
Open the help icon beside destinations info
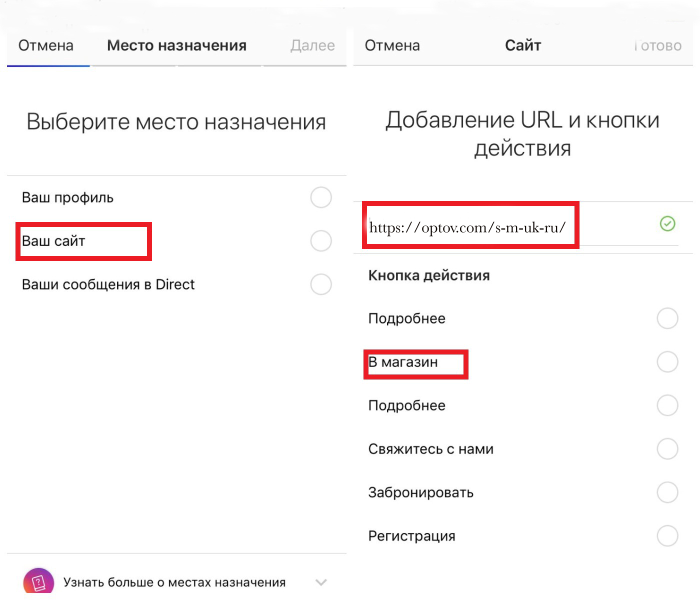[x=38, y=582]
